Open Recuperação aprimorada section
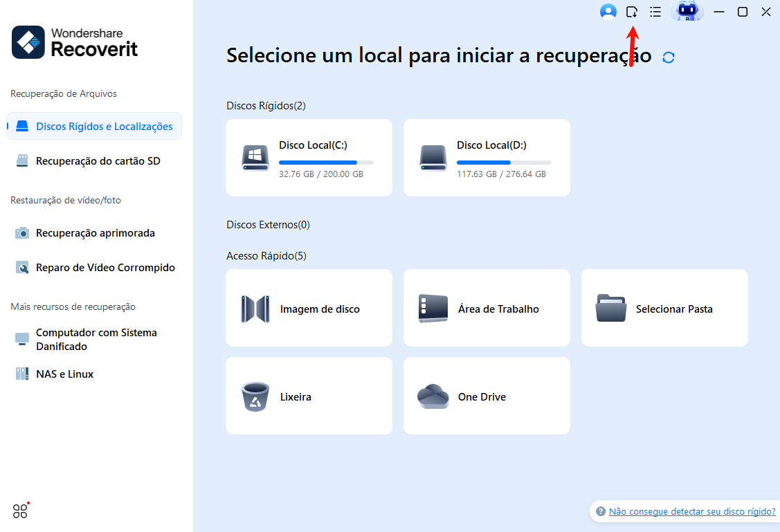780x532 pixels. pos(94,233)
